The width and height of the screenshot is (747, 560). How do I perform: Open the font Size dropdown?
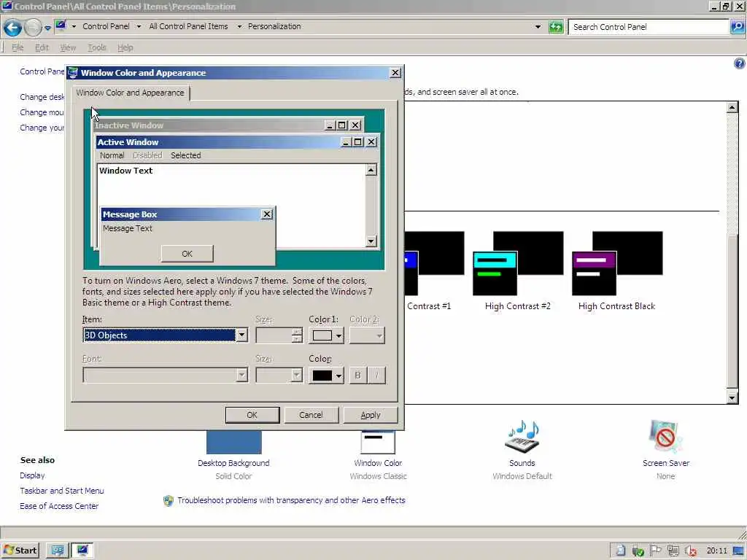(279, 376)
